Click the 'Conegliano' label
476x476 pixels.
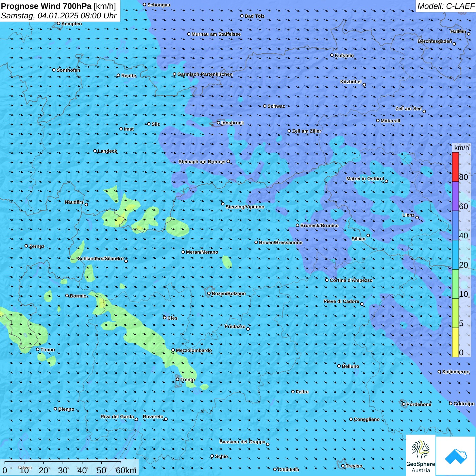click(x=367, y=419)
